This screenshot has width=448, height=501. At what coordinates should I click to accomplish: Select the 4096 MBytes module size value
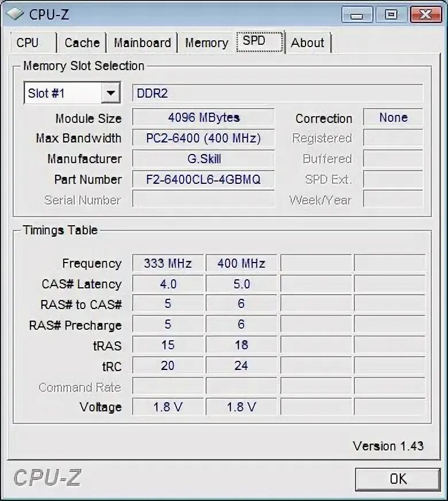[x=203, y=117]
